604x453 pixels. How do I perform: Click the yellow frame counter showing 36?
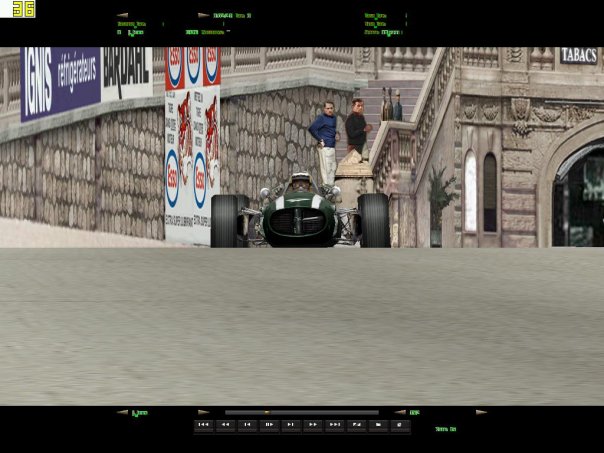pyautogui.click(x=23, y=9)
